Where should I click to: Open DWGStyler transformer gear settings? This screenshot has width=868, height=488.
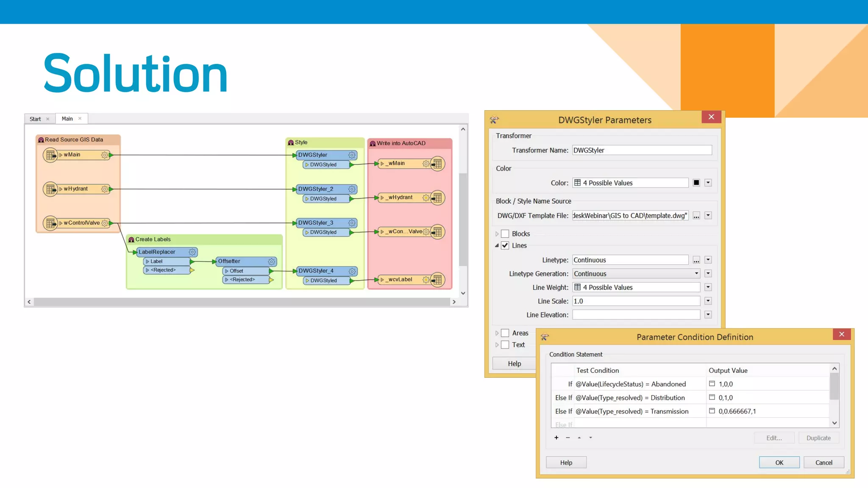(x=352, y=155)
